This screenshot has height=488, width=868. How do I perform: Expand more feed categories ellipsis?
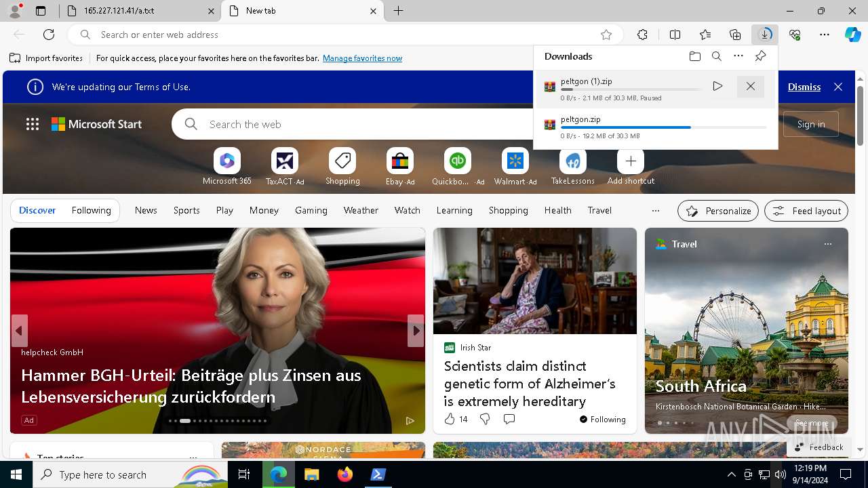655,210
